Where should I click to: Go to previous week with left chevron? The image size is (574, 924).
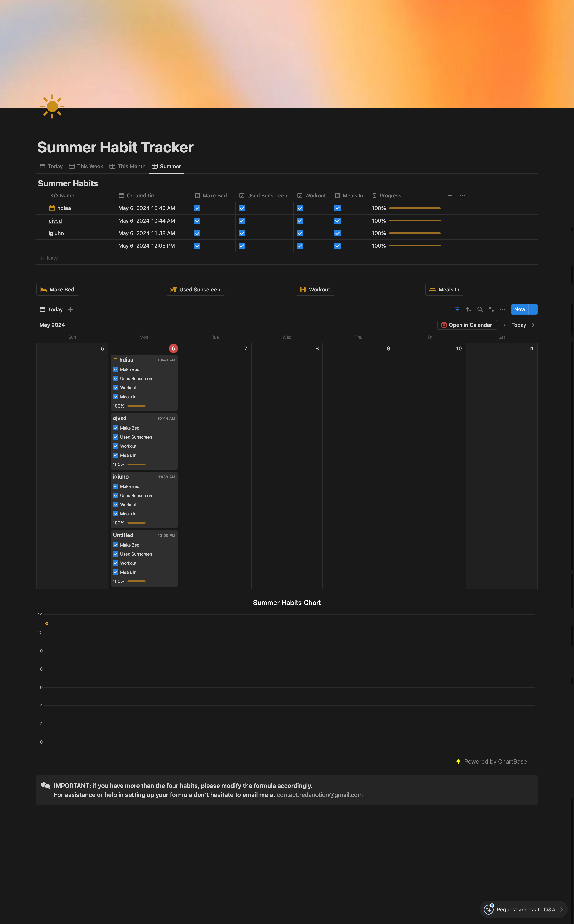(504, 325)
